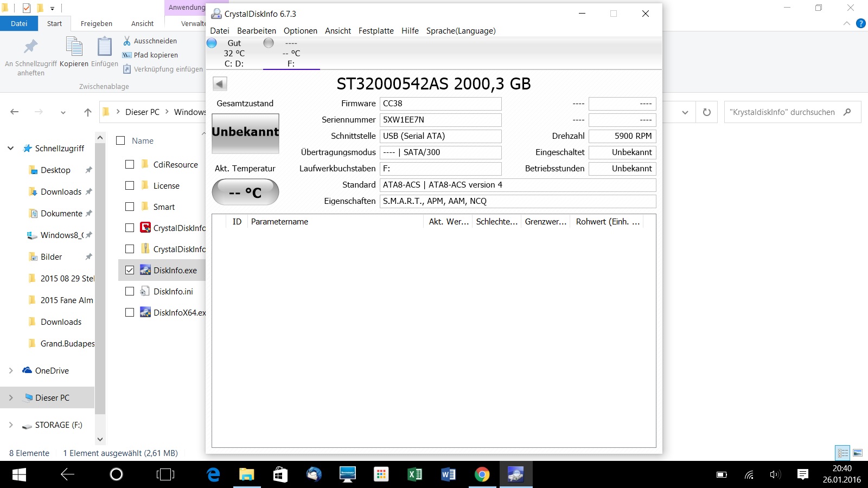Click the Cortana circle on the taskbar
The image size is (868, 488).
(x=116, y=475)
